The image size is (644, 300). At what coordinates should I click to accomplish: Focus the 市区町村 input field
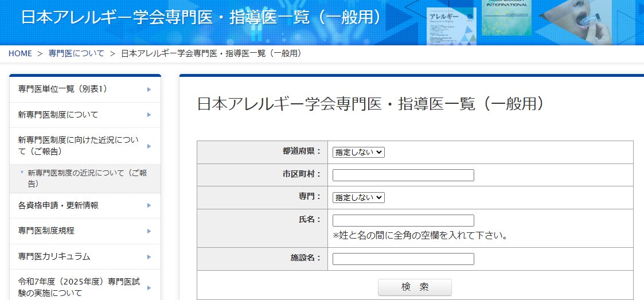point(403,175)
